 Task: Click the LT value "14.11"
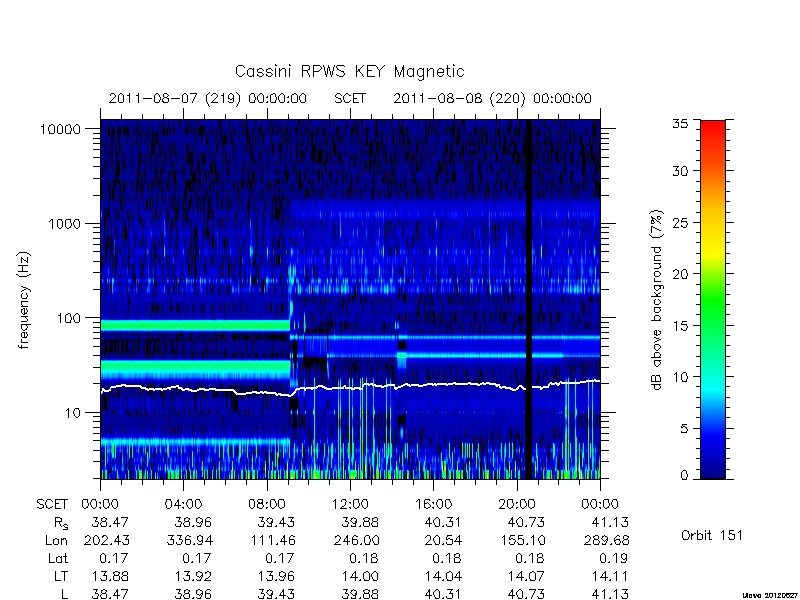point(610,576)
